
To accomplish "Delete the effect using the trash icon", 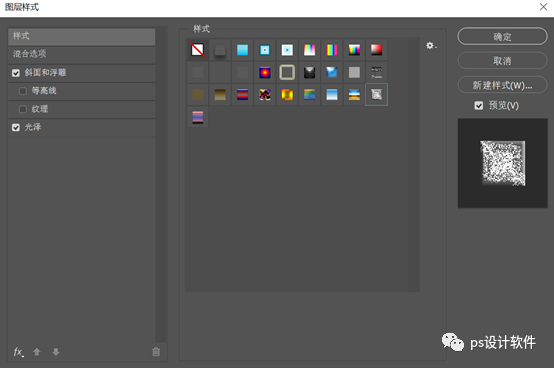I will tap(156, 352).
